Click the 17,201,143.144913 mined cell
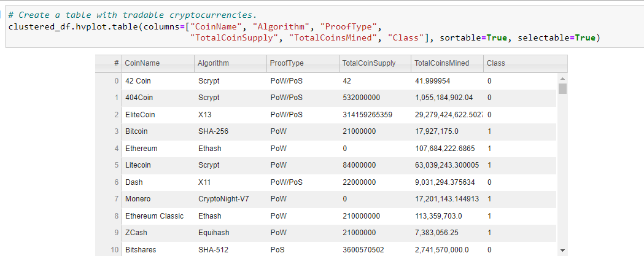The height and width of the screenshot is (272, 644). coord(448,199)
